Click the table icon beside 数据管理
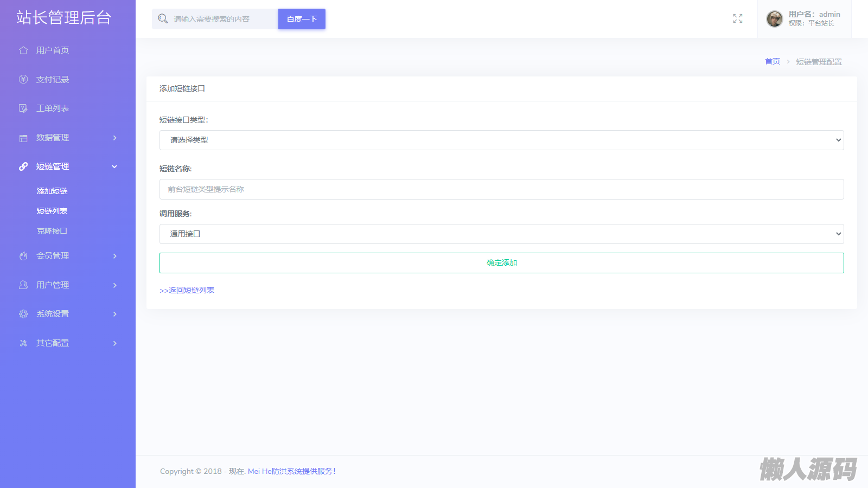This screenshot has width=868, height=488. point(23,138)
